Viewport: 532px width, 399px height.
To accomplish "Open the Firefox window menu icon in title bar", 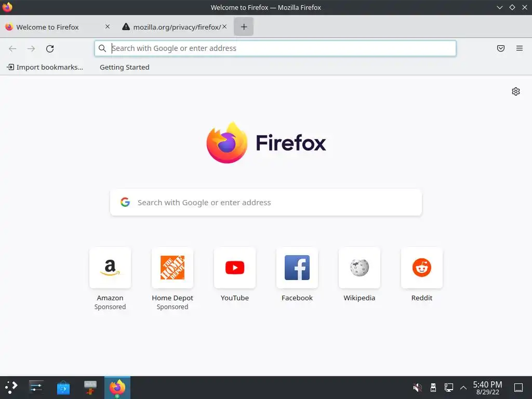I will pos(7,7).
